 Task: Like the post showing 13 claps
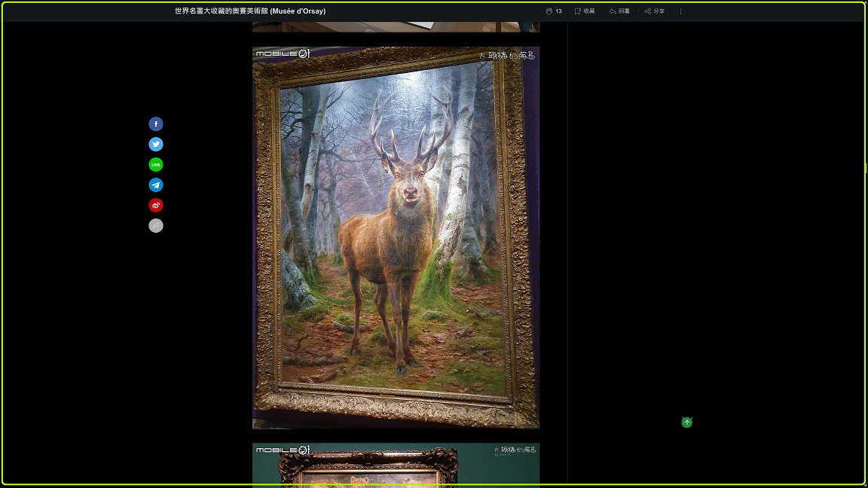554,11
